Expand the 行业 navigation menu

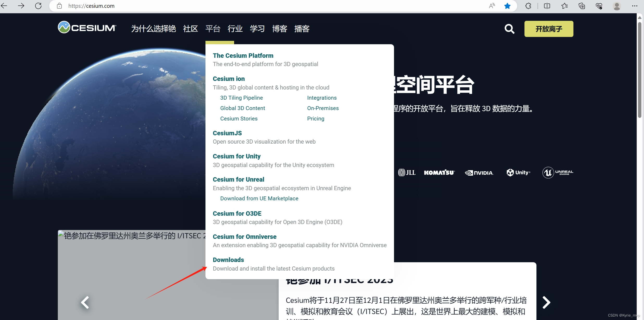(x=235, y=29)
